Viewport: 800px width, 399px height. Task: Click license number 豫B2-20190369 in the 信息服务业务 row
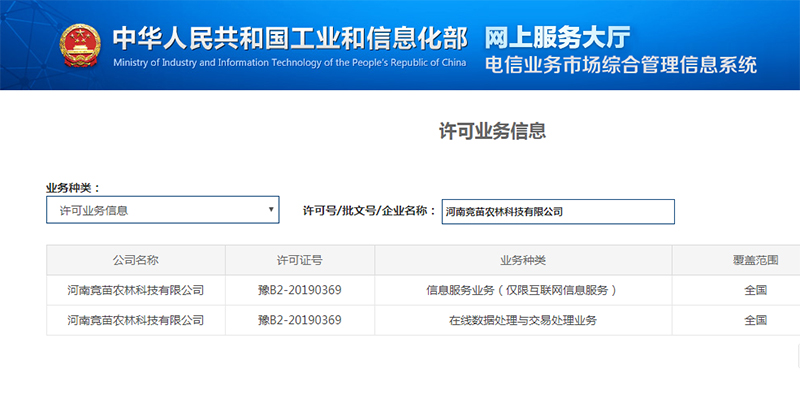(x=300, y=290)
